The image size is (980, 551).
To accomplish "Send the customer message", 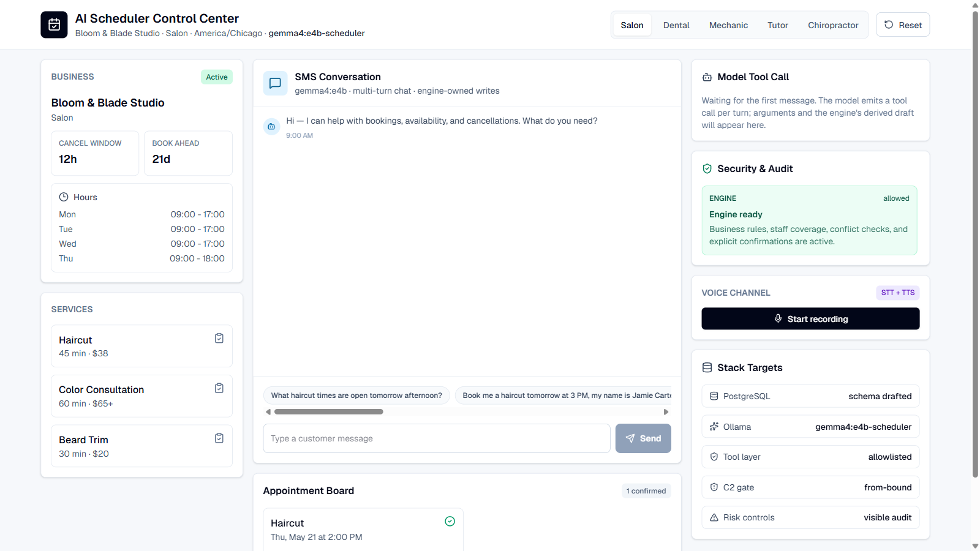I will tap(643, 438).
